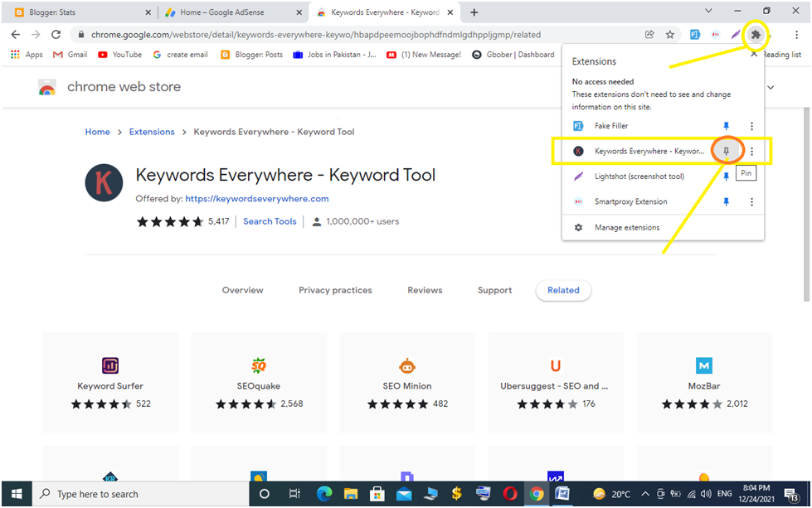Open the Apps bookmark shortcut

27,55
